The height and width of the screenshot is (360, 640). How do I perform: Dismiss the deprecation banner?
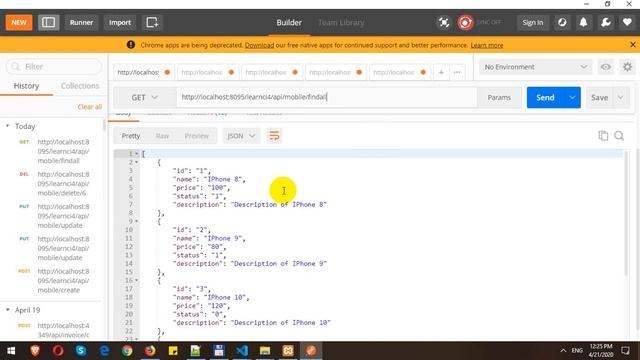point(633,44)
